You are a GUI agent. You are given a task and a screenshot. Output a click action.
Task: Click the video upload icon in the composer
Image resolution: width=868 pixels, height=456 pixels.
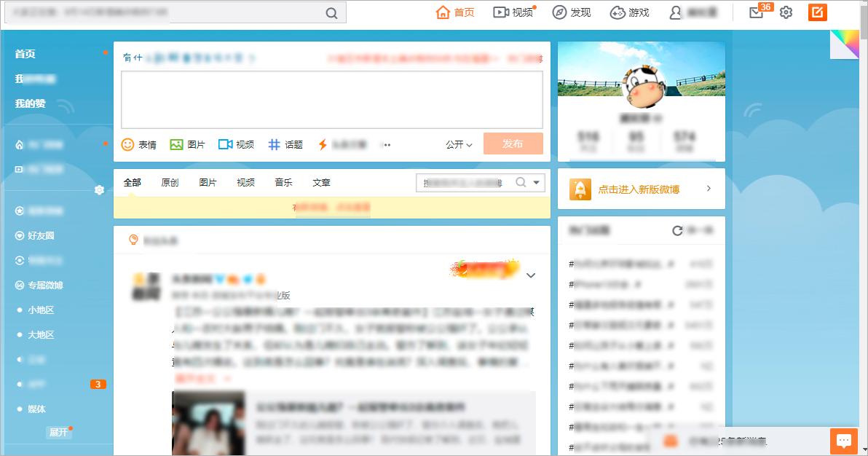point(226,144)
